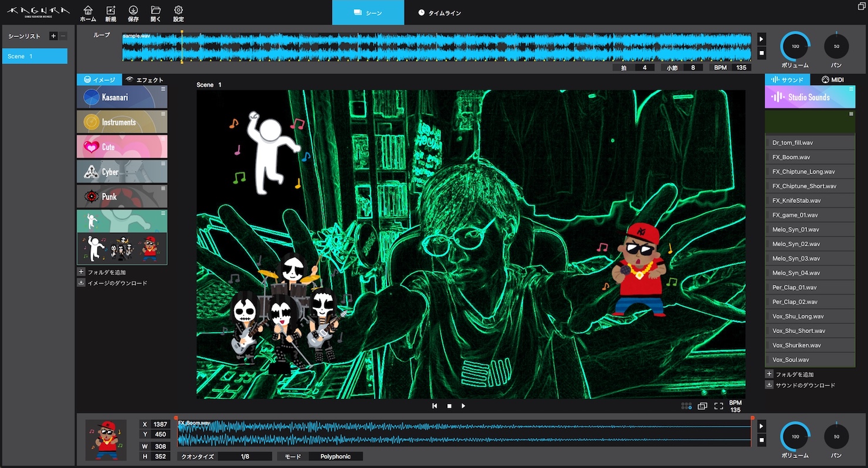Open a file with 開く
The height and width of the screenshot is (468, 868).
click(x=155, y=13)
